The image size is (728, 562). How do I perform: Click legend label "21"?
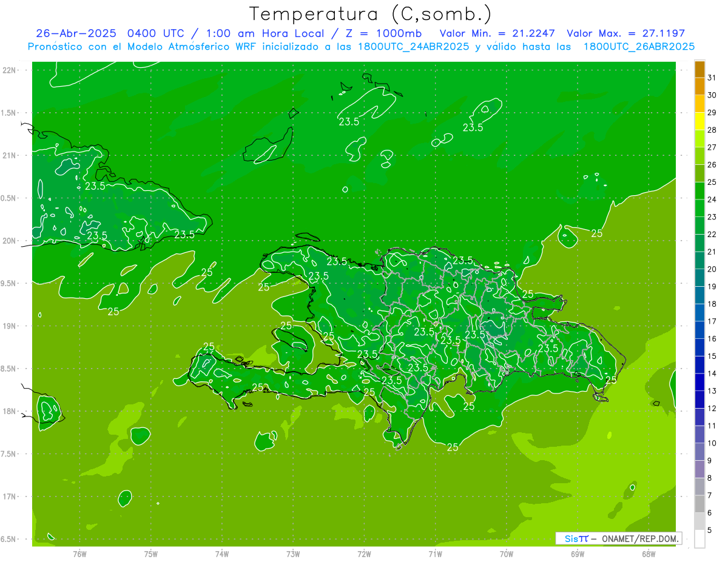712,252
